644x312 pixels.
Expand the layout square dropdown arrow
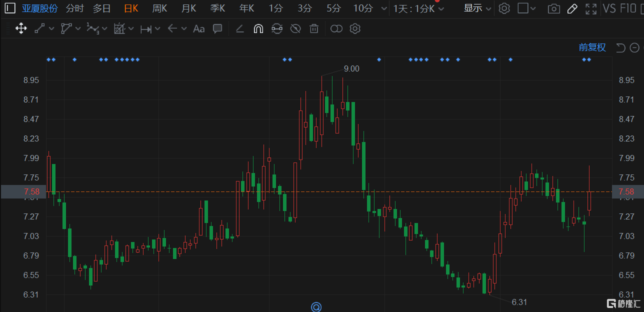(x=533, y=8)
